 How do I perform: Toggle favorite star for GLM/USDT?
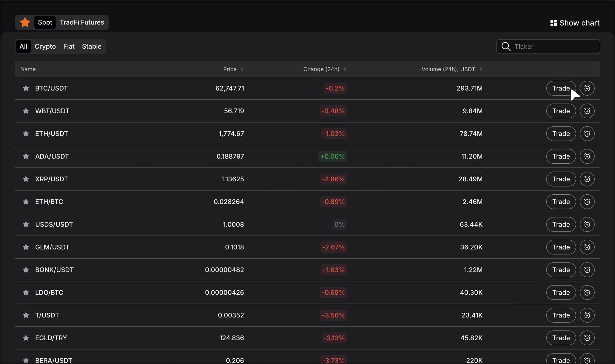coord(26,247)
